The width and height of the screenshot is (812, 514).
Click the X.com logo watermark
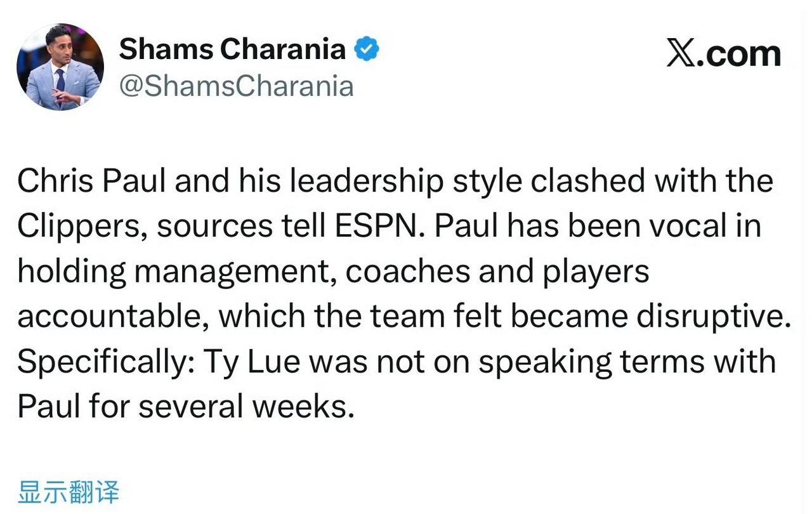(x=723, y=53)
